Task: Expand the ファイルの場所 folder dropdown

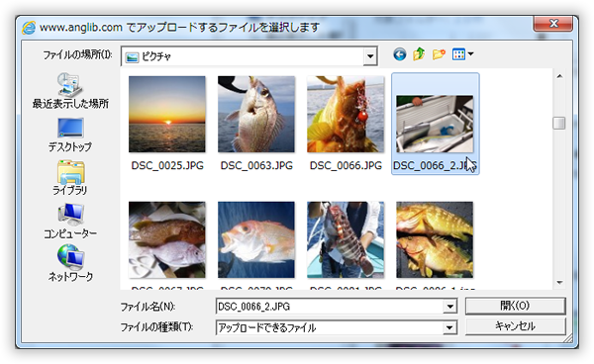Action: (x=370, y=56)
